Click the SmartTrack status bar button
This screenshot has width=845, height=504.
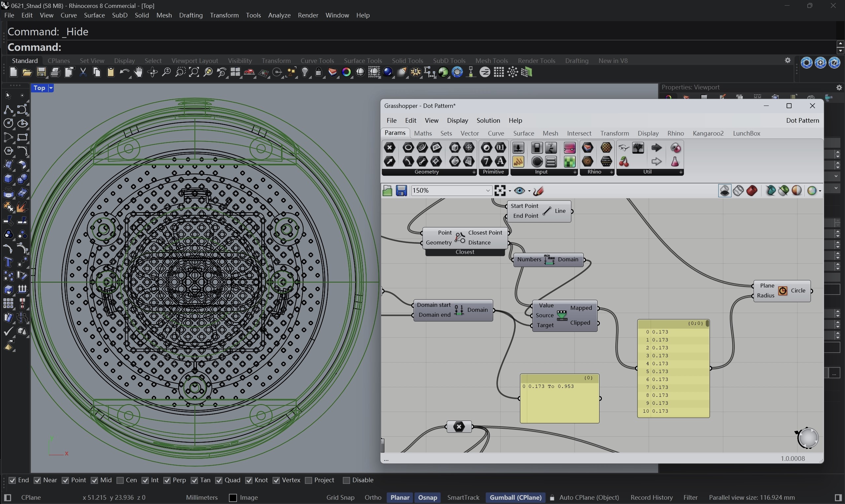[x=463, y=497]
